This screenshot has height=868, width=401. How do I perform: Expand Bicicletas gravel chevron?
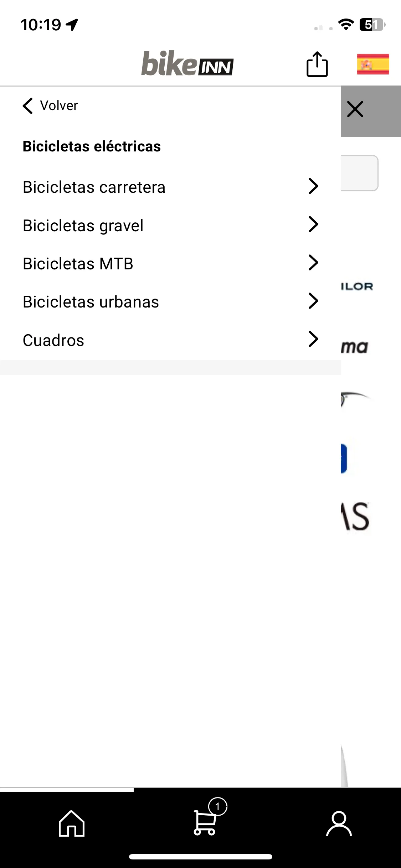click(x=313, y=224)
